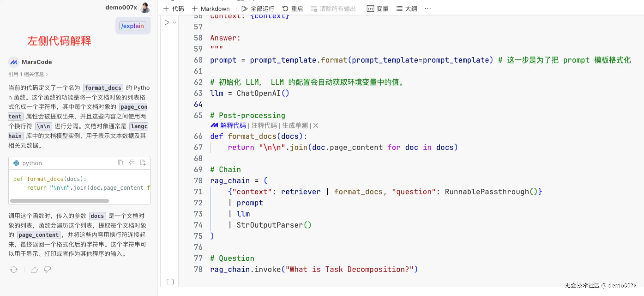Run the current notebook cell
Viewport: 644px width, 296px height.
(x=167, y=22)
